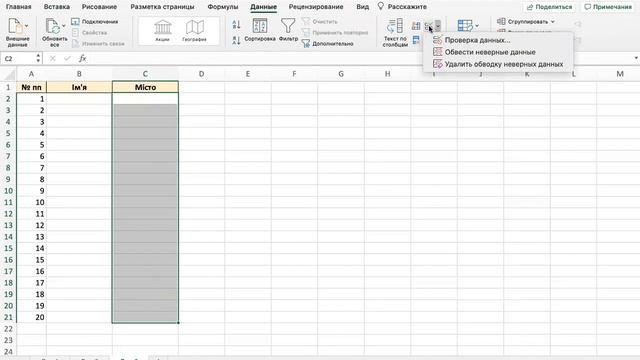Expand the Обновить все dropdown arrow
Viewport: 640px width, 360px height.
(63, 26)
